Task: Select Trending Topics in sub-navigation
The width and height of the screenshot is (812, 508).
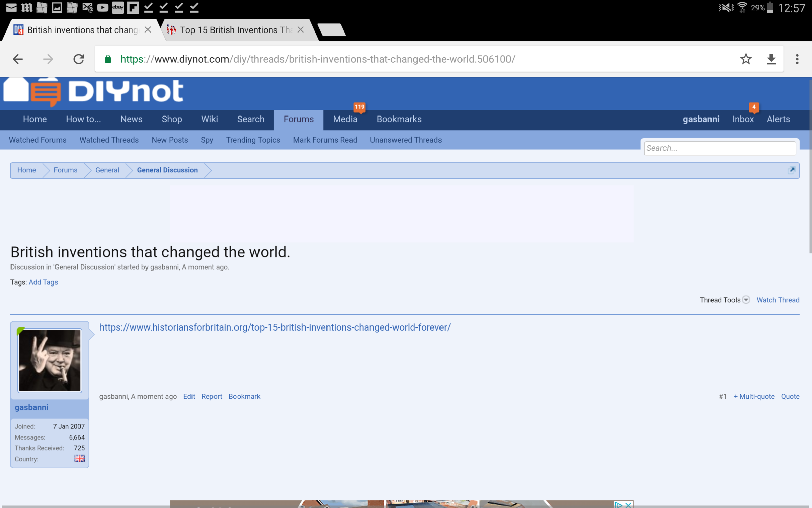Action: tap(253, 140)
